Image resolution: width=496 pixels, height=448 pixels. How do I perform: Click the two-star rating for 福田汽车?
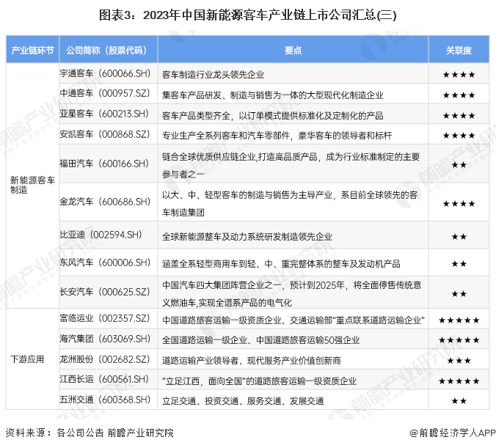(x=459, y=165)
